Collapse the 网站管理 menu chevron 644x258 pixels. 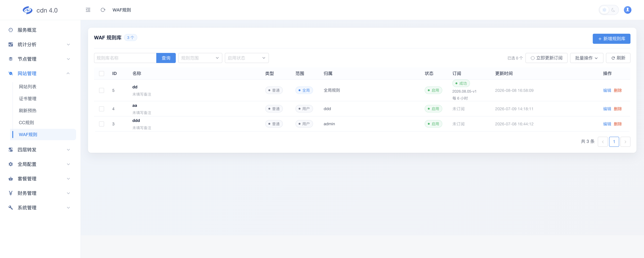pos(68,73)
